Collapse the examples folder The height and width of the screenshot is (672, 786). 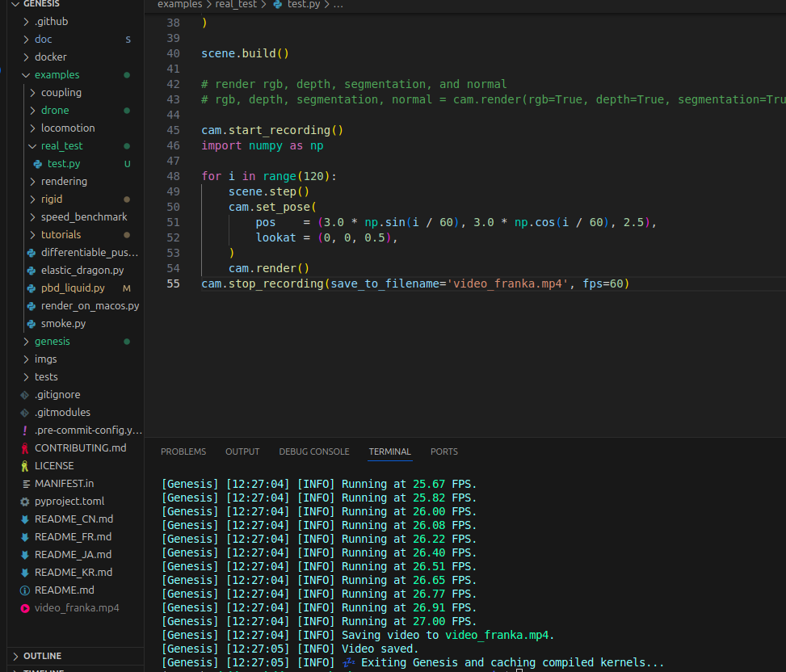(57, 75)
